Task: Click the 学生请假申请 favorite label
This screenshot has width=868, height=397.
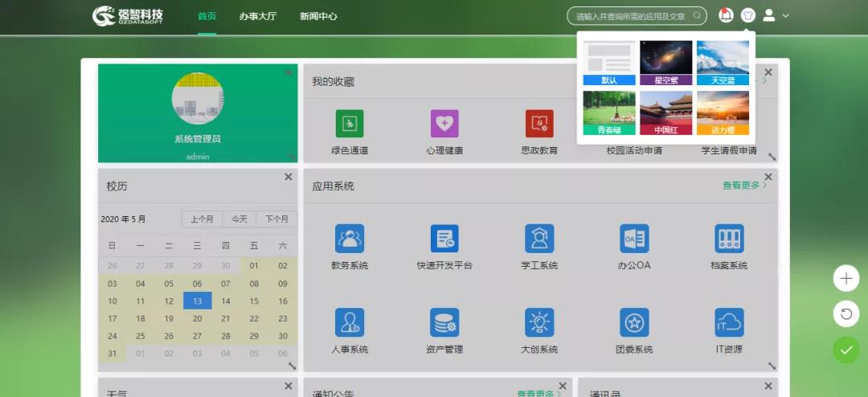Action: tap(729, 150)
